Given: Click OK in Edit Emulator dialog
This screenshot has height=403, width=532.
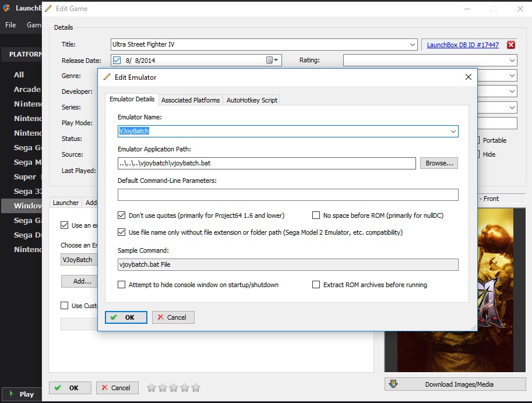Looking at the screenshot, I should click(126, 317).
